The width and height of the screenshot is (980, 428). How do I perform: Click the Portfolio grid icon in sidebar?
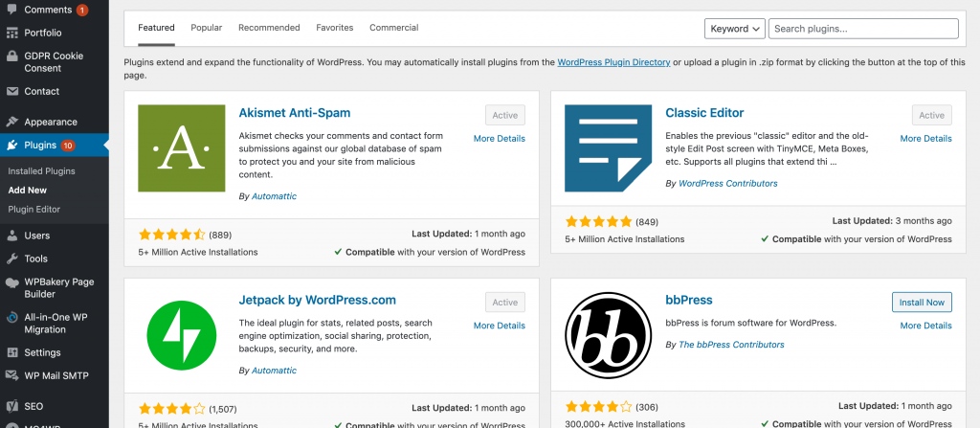pyautogui.click(x=11, y=33)
